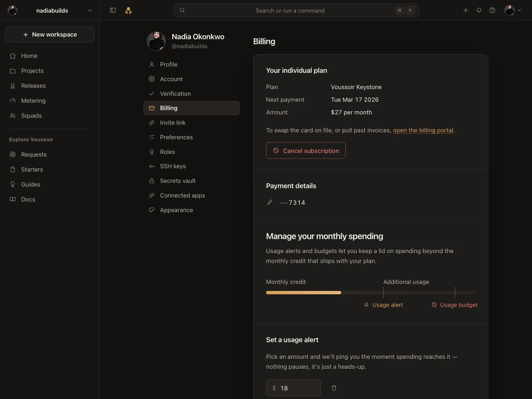The height and width of the screenshot is (399, 532).
Task: Click the Command K shortcut hint
Action: [405, 10]
